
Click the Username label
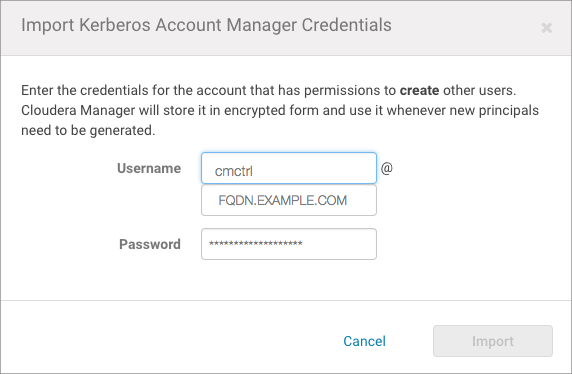pos(149,168)
